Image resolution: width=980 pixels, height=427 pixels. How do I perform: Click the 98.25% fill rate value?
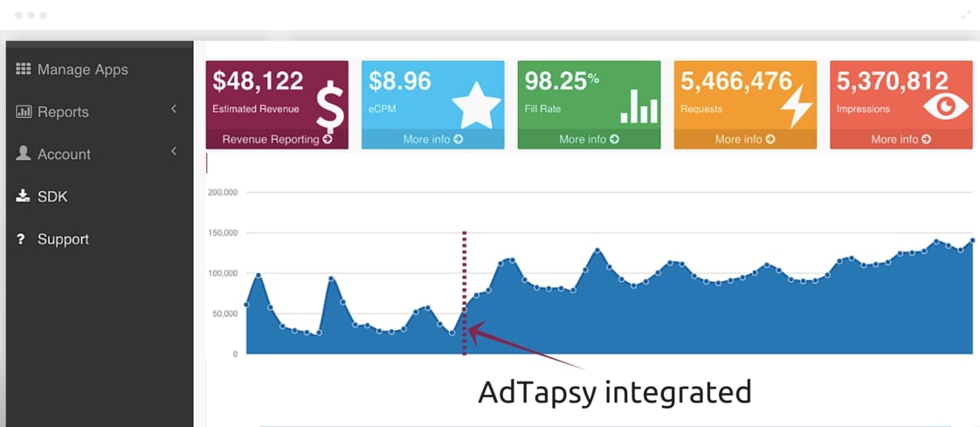click(x=562, y=81)
